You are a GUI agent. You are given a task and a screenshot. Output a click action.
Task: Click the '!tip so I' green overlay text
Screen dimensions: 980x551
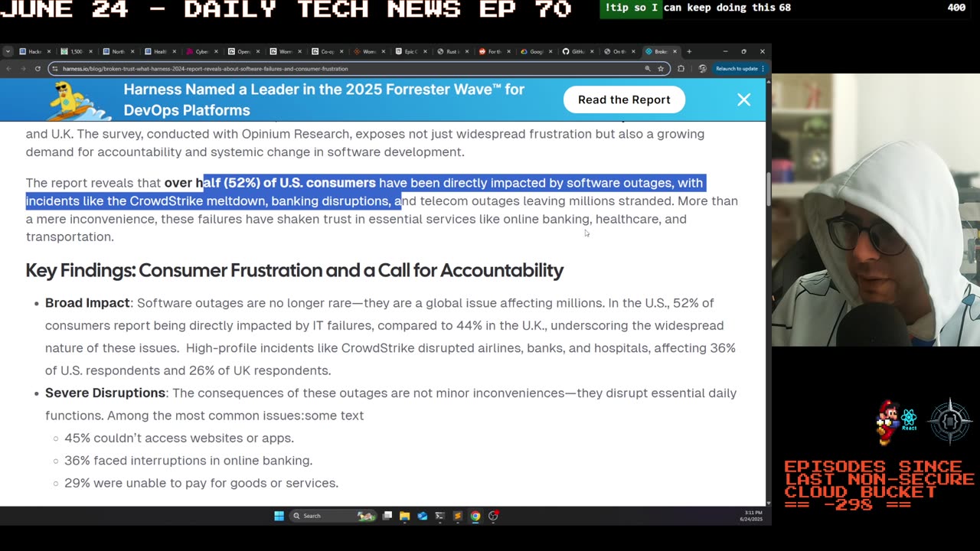(632, 8)
